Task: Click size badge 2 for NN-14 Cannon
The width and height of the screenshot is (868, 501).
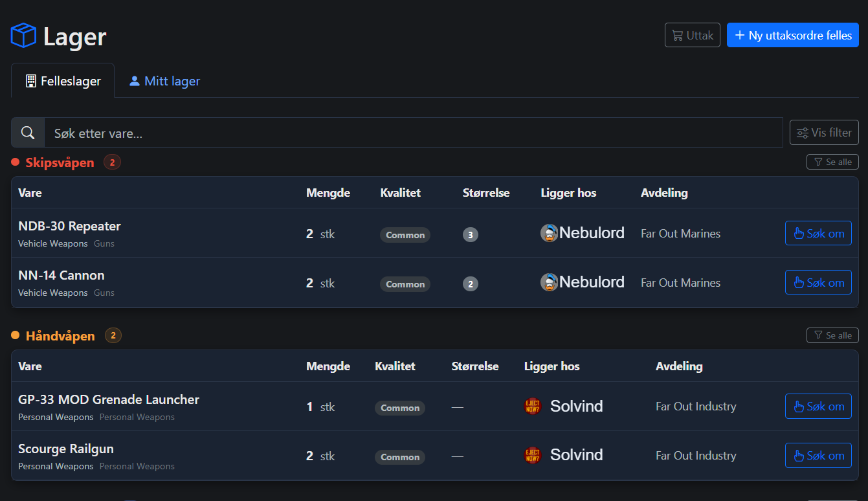Action: click(x=471, y=284)
